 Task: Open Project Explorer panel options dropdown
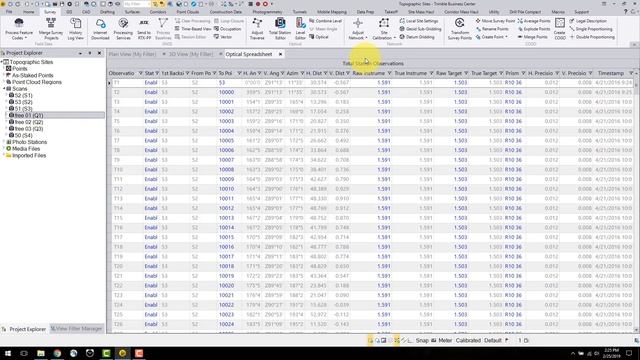pyautogui.click(x=80, y=53)
